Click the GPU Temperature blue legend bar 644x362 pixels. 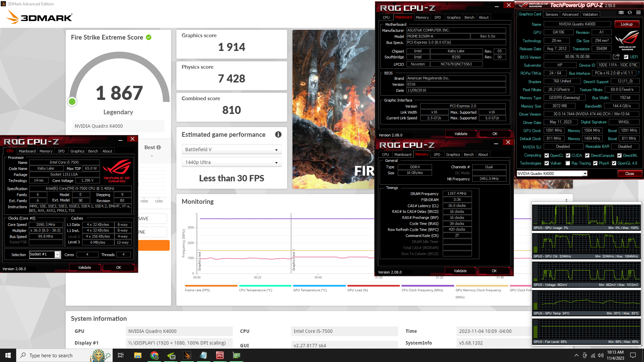pyautogui.click(x=319, y=286)
